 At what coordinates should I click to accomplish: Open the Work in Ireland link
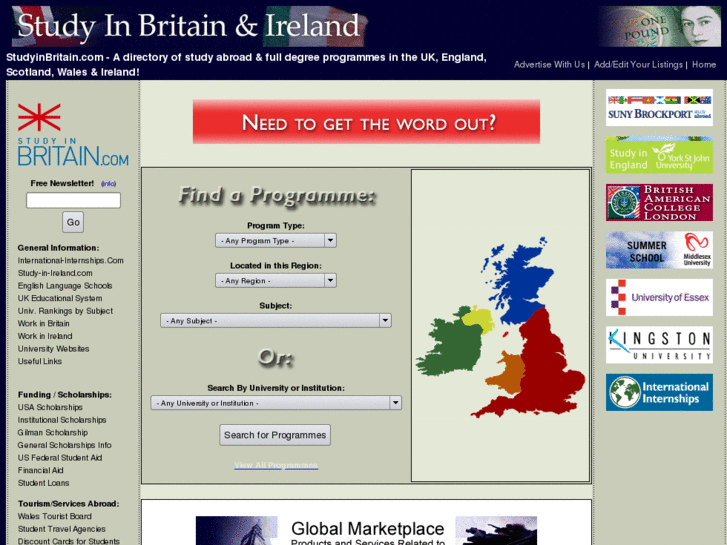coord(45,336)
